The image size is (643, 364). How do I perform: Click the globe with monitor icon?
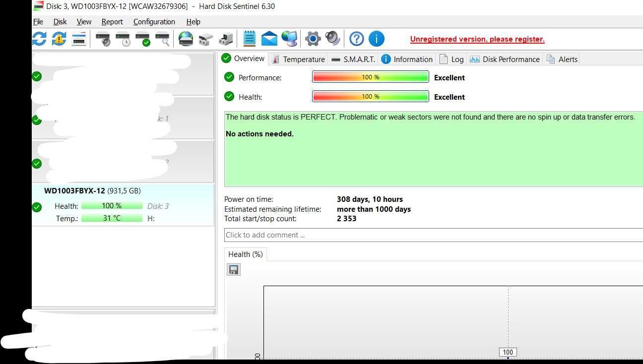pyautogui.click(x=289, y=39)
